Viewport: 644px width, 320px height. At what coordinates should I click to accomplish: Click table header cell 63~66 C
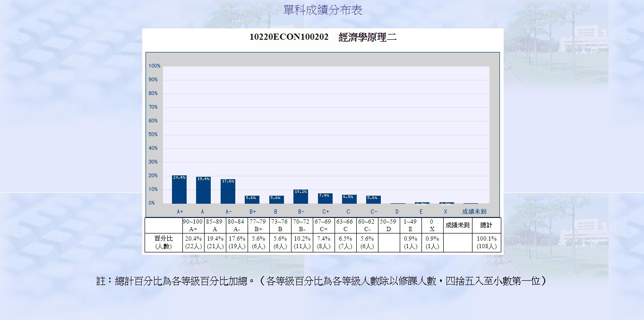345,225
